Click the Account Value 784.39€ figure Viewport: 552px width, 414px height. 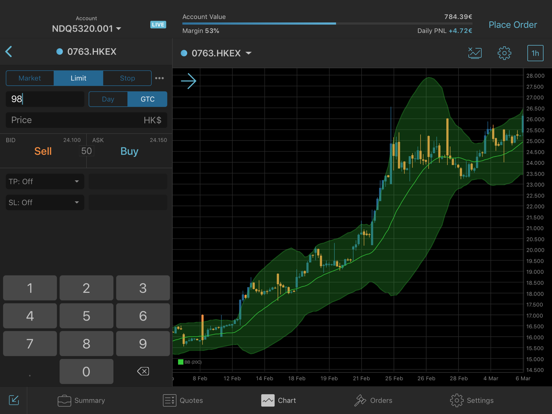click(458, 17)
